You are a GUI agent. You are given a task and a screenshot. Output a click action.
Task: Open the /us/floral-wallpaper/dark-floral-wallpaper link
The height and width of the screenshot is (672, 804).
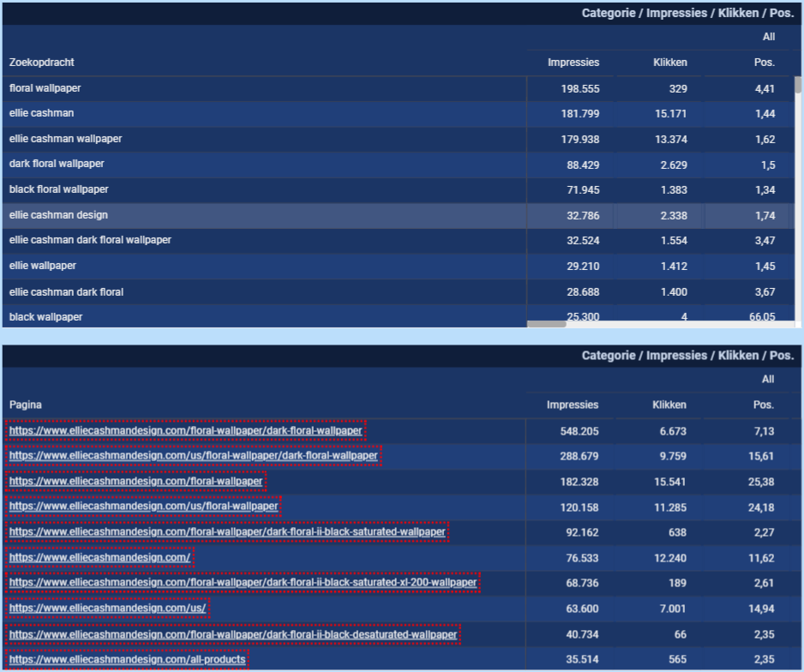tap(194, 456)
